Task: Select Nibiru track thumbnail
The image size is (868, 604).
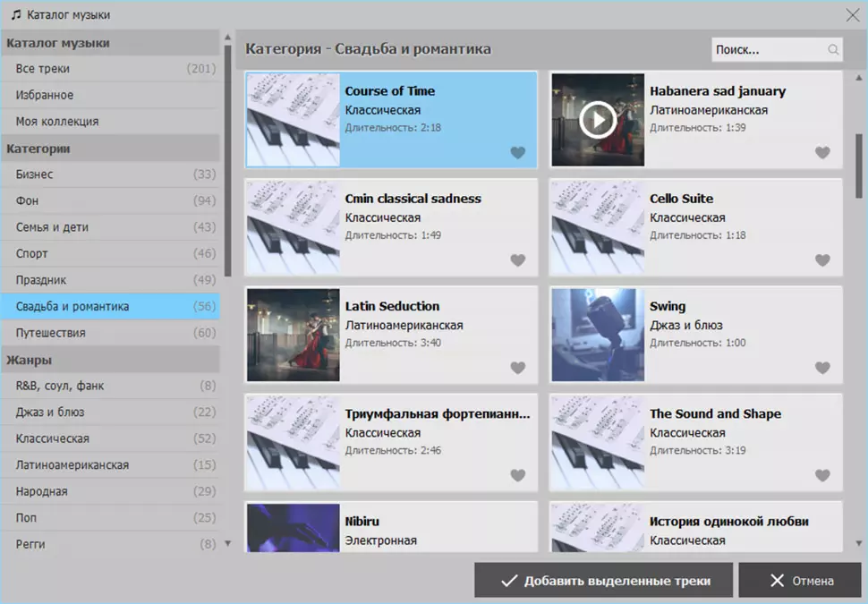Action: (293, 528)
